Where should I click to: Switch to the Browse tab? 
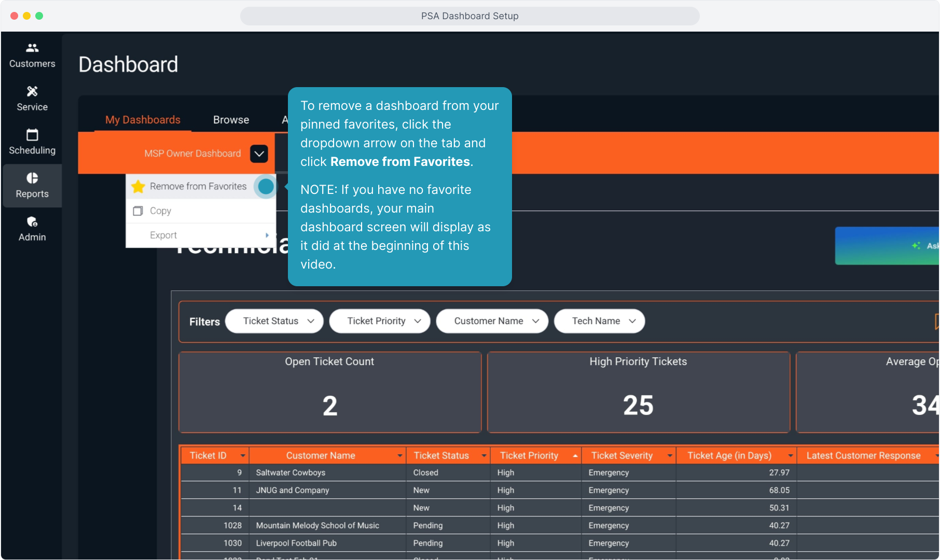231,120
